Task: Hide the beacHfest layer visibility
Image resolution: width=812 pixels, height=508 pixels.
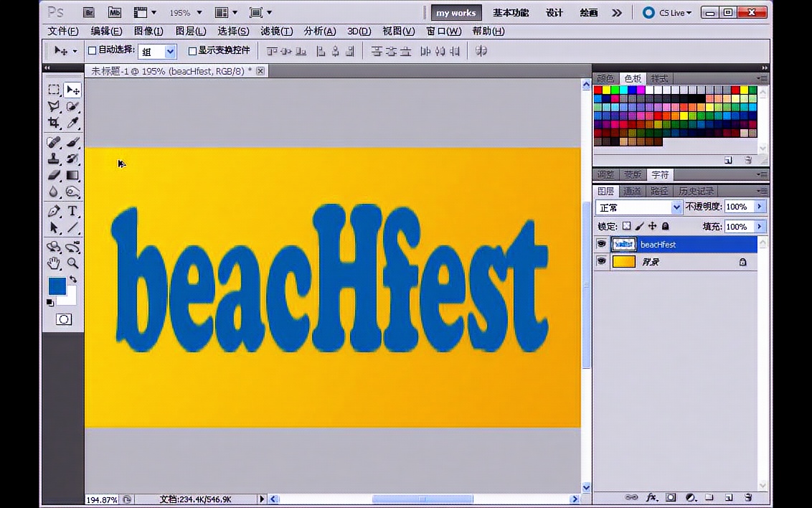Action: (x=601, y=244)
